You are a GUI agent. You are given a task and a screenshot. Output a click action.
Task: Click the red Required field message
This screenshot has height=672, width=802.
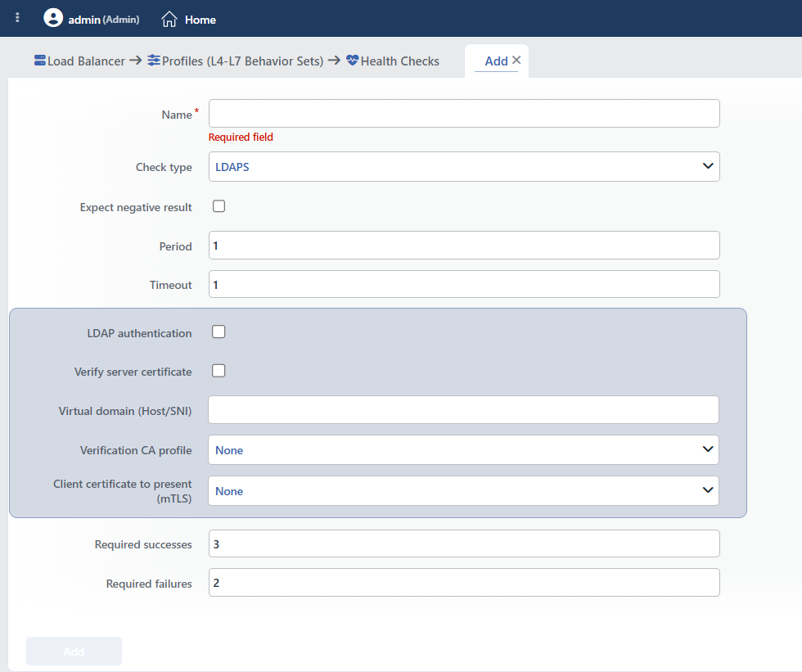(241, 137)
